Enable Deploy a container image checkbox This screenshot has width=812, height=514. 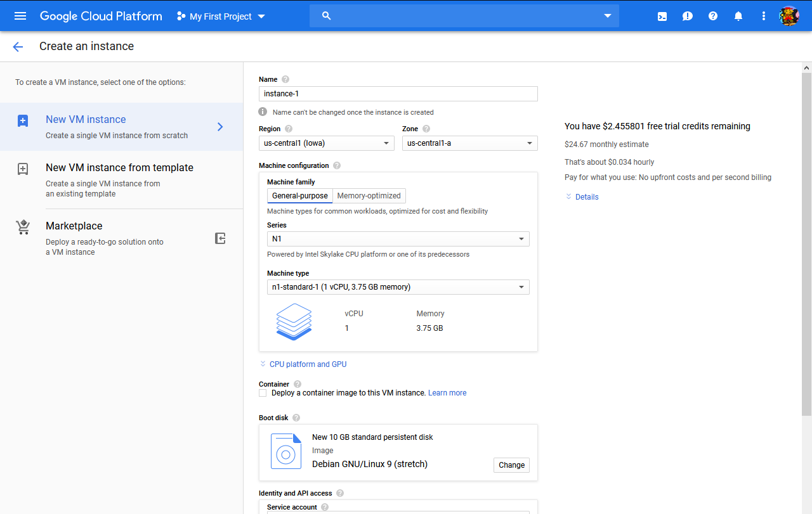(263, 393)
